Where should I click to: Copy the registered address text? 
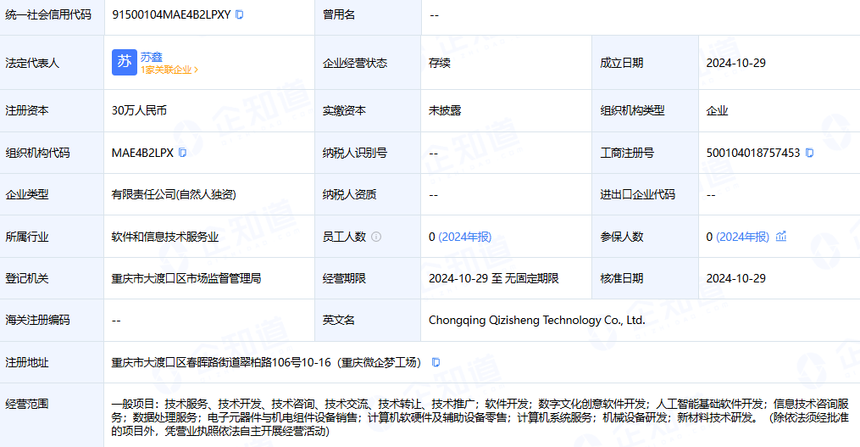[x=436, y=362]
